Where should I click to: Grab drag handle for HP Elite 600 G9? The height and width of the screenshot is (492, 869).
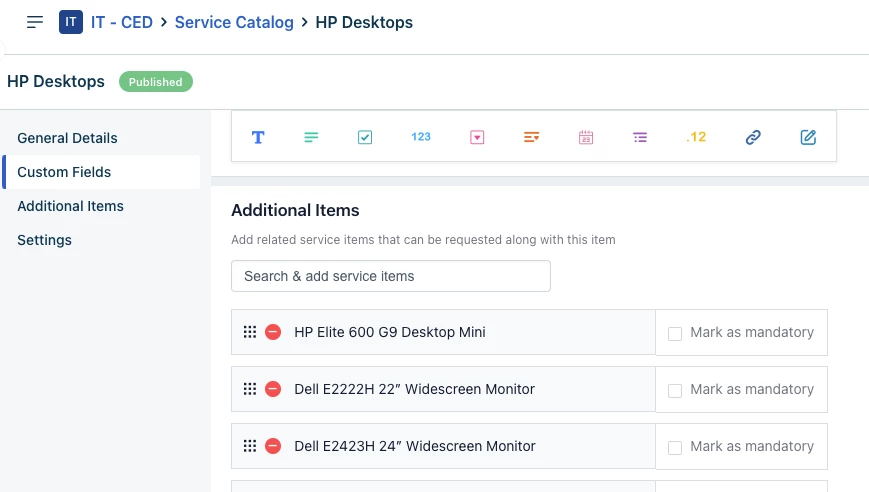coord(250,332)
